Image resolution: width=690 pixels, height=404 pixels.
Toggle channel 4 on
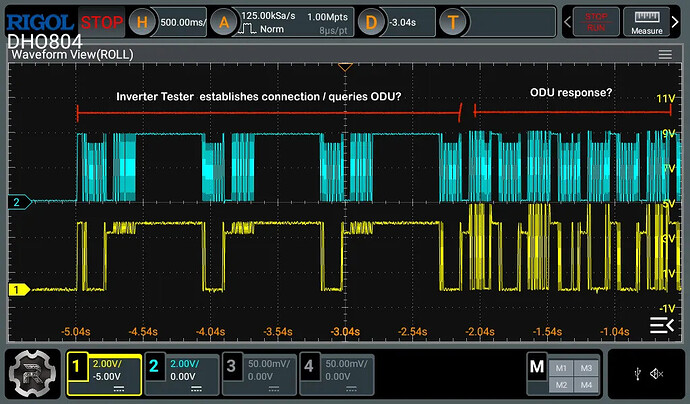click(x=337, y=375)
